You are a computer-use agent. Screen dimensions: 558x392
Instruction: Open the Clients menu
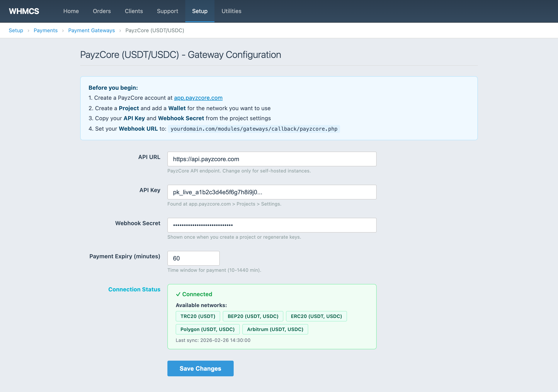tap(134, 11)
